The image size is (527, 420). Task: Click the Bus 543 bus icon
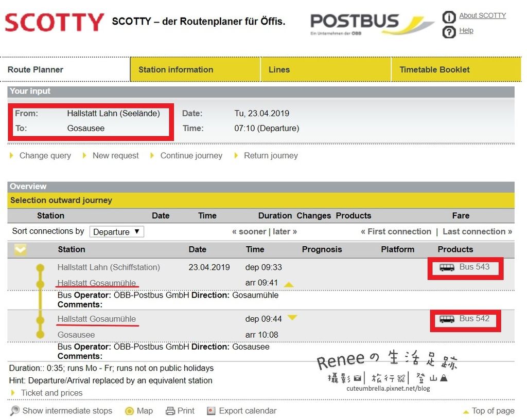pos(447,268)
